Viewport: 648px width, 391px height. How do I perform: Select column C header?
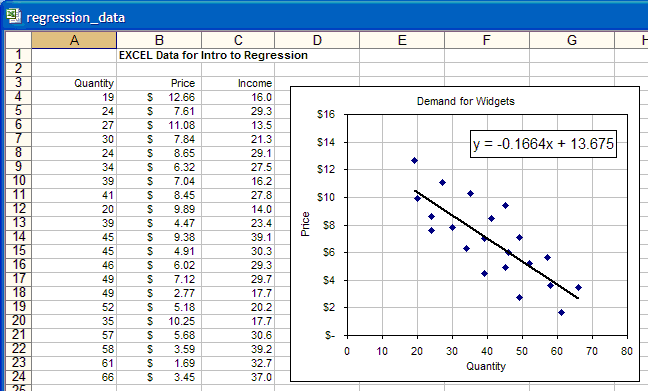(238, 40)
